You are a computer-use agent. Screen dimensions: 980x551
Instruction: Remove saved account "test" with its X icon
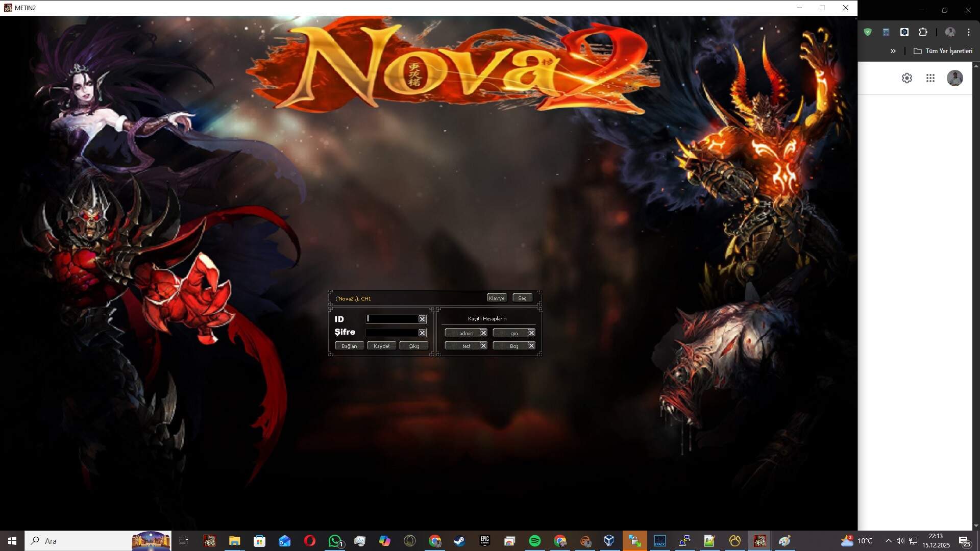tap(483, 345)
